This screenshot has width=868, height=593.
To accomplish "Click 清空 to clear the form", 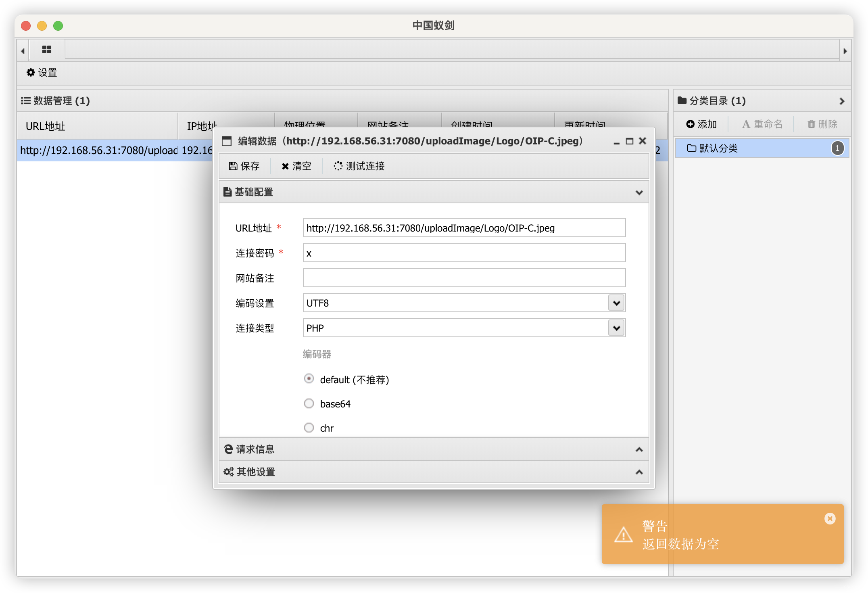I will pos(296,166).
